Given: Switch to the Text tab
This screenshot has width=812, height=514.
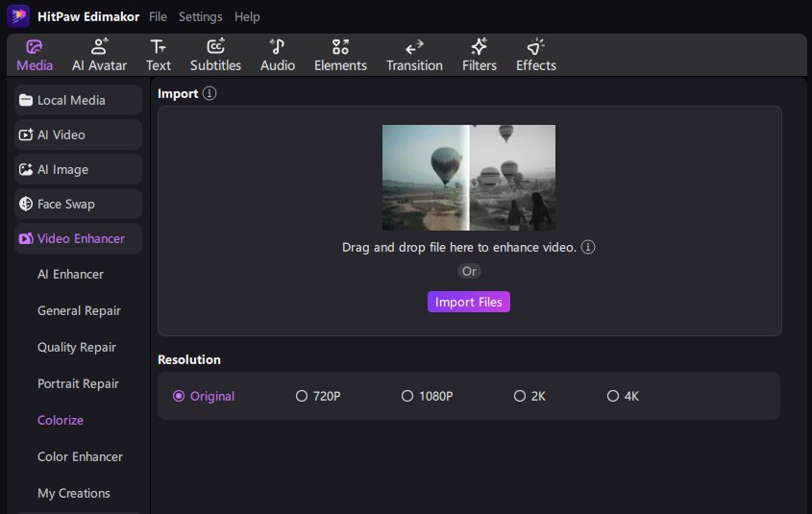Looking at the screenshot, I should [158, 55].
